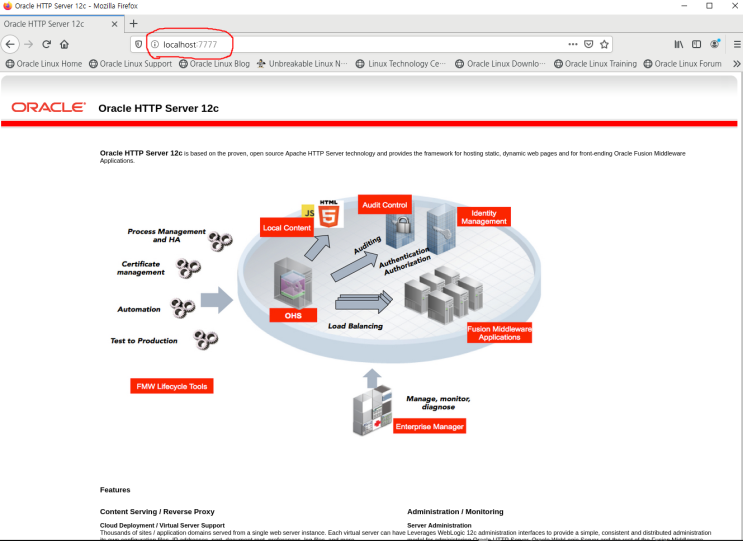
Task: Click the gears icon beside Process Management
Action: coord(220,242)
